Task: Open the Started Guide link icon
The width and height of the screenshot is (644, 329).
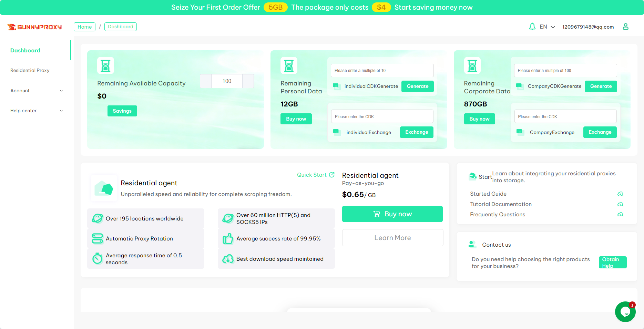Action: pos(620,194)
